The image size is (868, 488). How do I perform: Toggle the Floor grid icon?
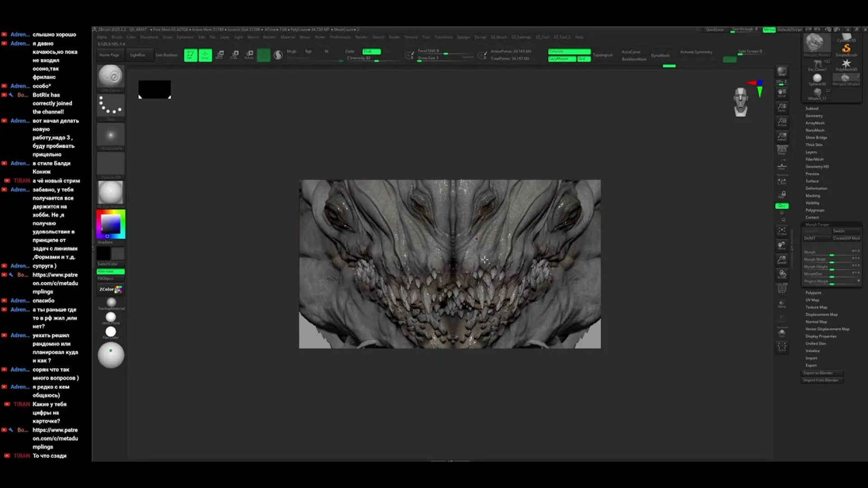[782, 167]
